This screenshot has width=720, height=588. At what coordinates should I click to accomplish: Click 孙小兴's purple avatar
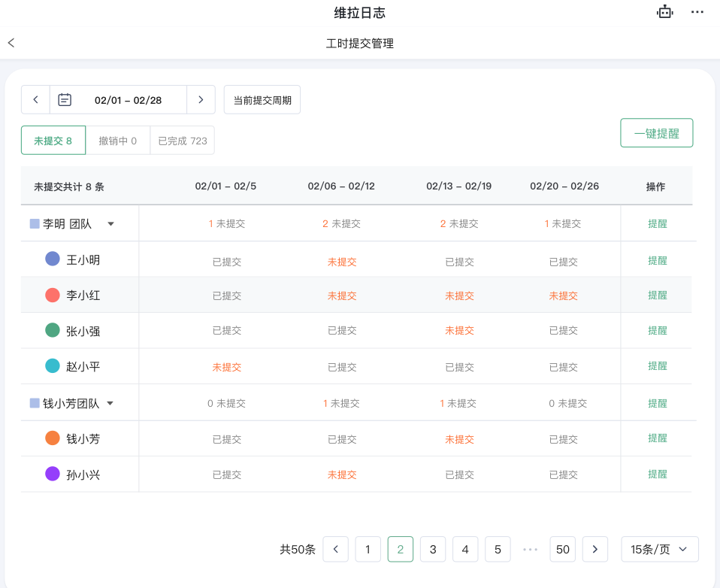click(x=53, y=474)
